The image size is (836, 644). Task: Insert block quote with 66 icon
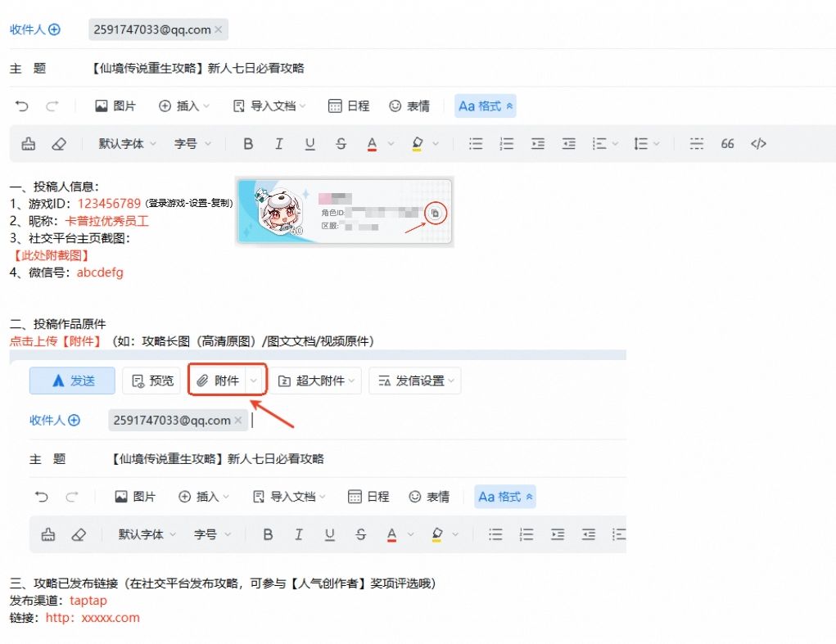[x=727, y=144]
